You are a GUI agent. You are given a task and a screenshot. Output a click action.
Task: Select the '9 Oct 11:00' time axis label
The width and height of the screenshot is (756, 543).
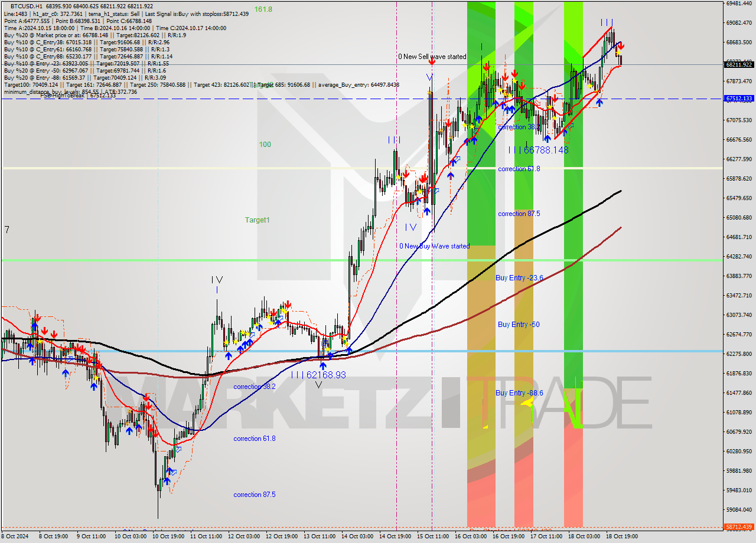click(92, 537)
